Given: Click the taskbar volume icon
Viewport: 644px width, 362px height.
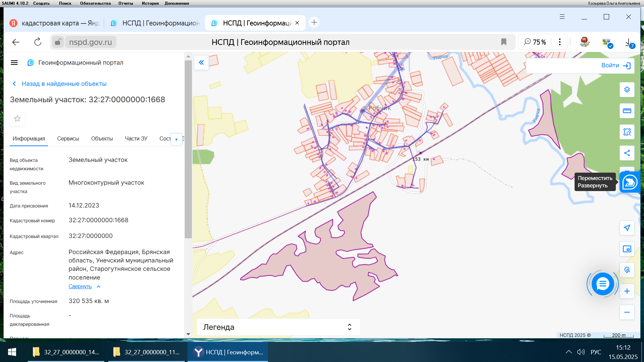Looking at the screenshot, I should click(581, 352).
